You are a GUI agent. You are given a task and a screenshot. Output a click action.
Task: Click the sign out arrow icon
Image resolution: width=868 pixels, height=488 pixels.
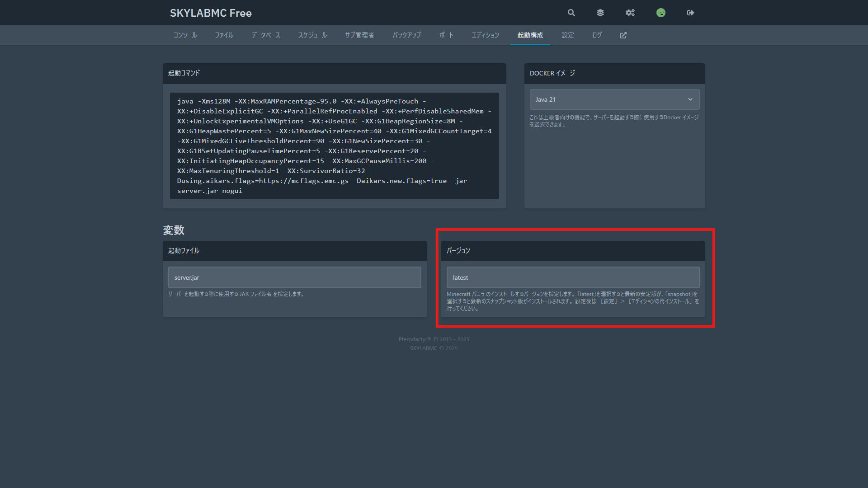click(690, 13)
